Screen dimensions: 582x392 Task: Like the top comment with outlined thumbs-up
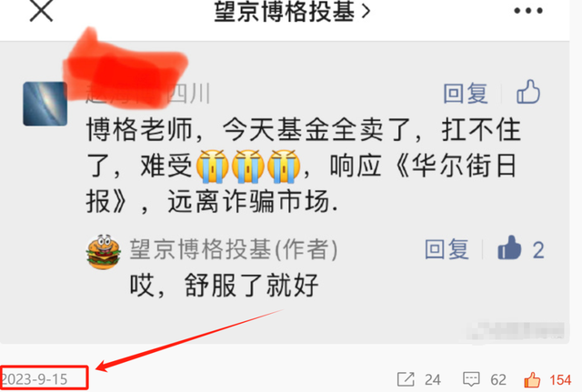tap(528, 92)
